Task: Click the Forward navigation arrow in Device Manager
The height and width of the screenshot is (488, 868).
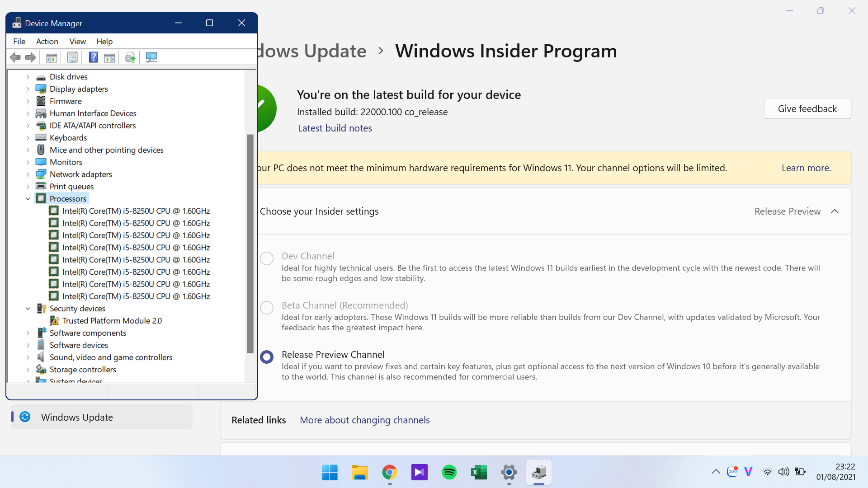Action: 30,57
